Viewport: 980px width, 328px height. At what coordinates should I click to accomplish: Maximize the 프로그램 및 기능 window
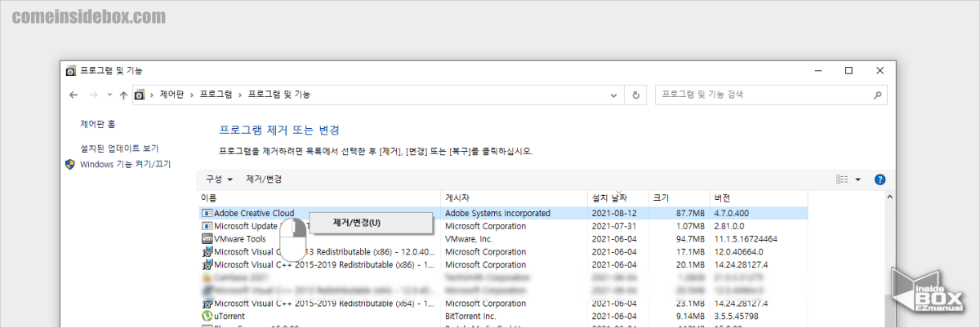pos(849,71)
